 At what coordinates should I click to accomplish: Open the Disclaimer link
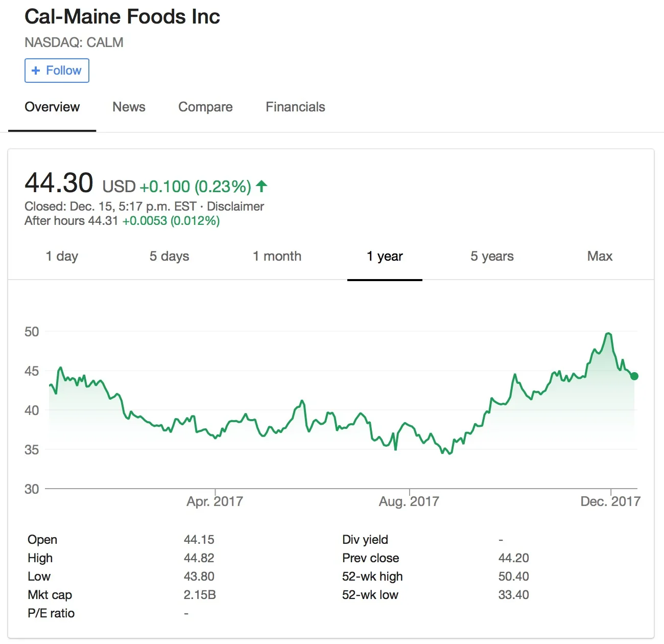click(235, 206)
